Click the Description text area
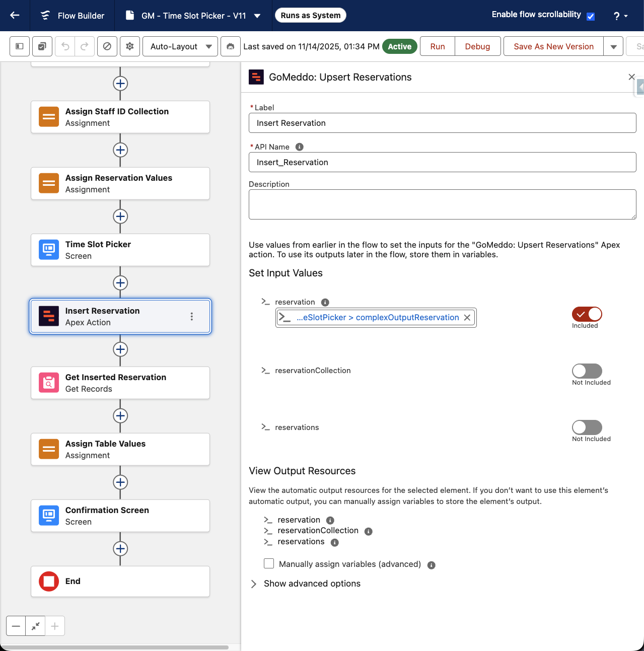 pyautogui.click(x=442, y=204)
